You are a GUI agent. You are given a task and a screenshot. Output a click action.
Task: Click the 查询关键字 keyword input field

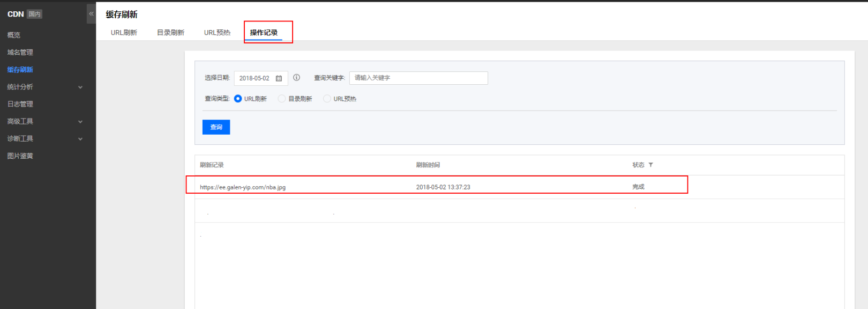tap(418, 78)
